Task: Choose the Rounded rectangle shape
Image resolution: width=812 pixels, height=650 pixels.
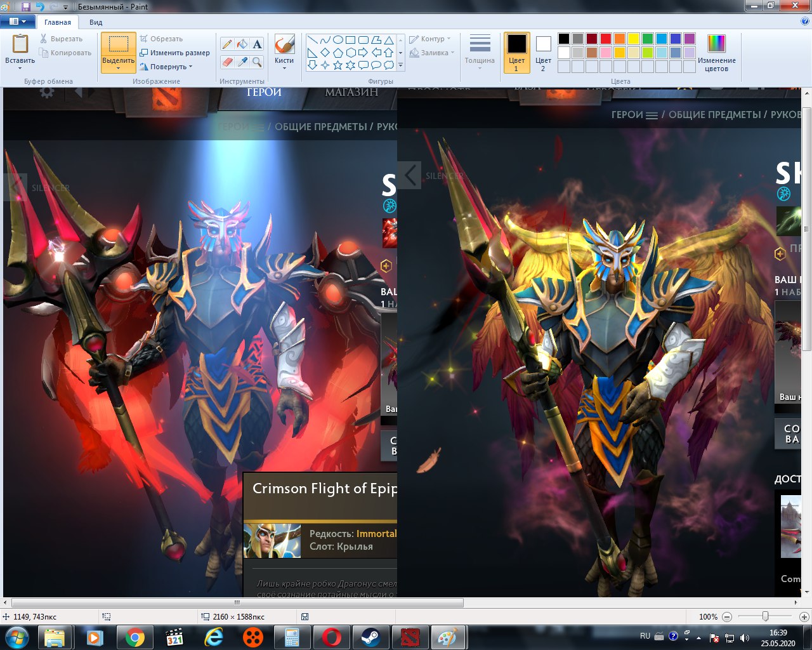Action: coord(363,40)
